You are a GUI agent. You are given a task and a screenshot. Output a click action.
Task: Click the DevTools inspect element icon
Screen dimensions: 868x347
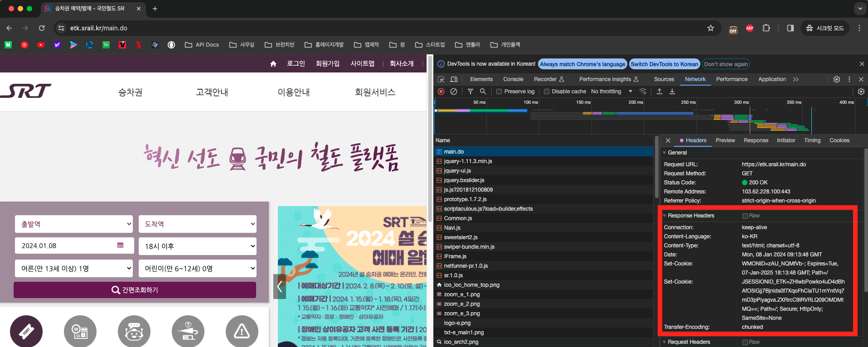pos(441,79)
